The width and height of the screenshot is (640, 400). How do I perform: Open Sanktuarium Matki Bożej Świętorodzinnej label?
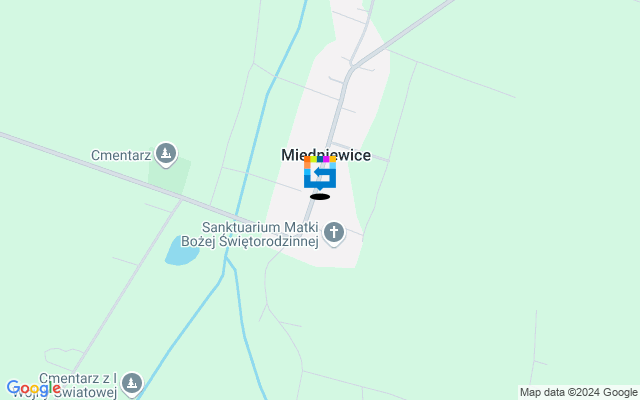(250, 234)
